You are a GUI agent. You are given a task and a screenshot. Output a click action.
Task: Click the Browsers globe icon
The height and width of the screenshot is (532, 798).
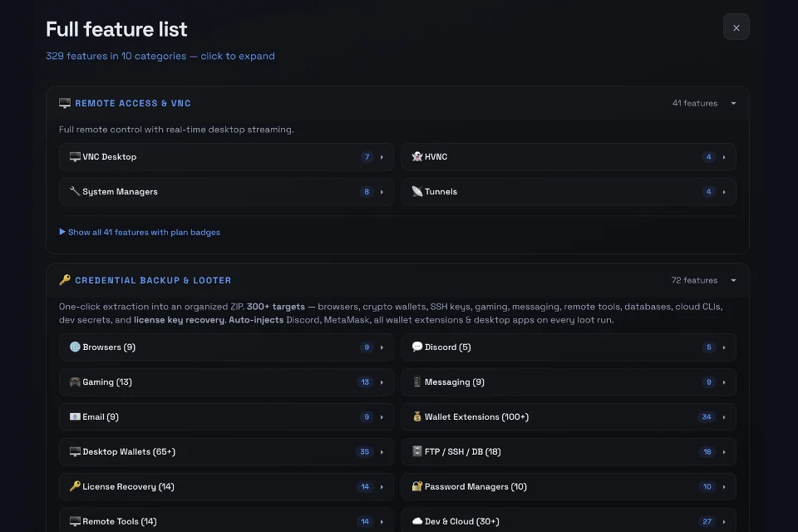tap(75, 347)
